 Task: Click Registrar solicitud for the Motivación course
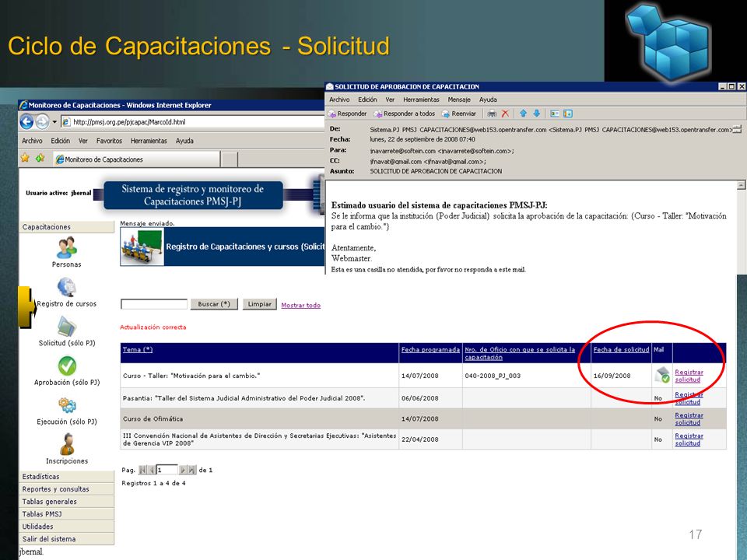point(689,376)
